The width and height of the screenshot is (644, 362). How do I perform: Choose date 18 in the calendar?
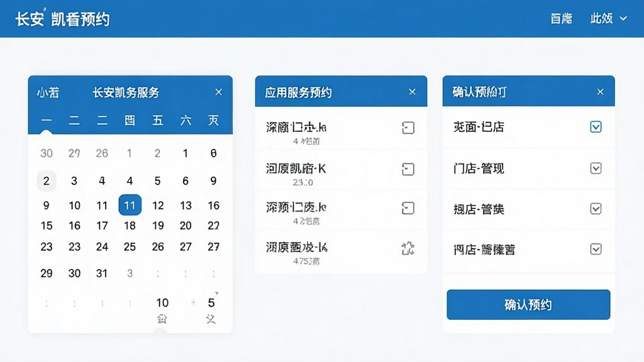[x=130, y=226]
